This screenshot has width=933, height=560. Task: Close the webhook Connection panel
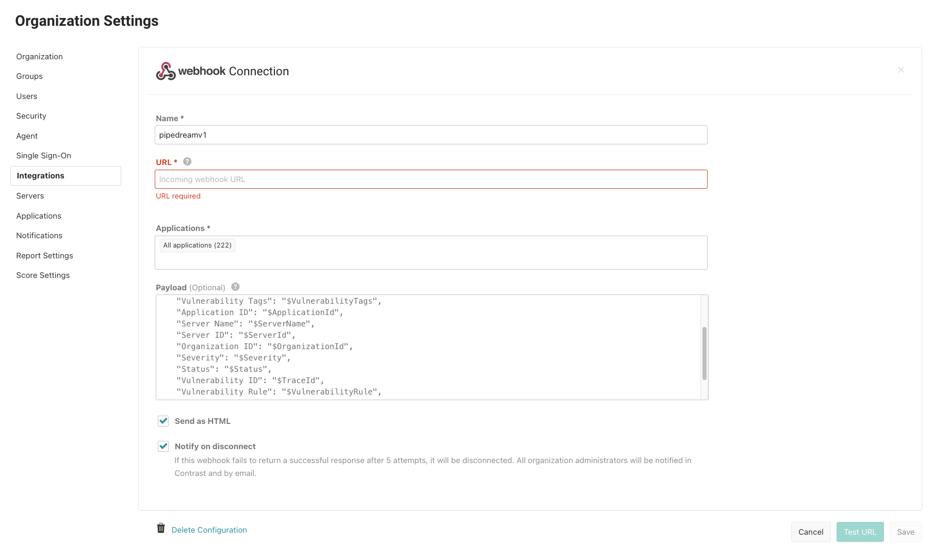901,70
